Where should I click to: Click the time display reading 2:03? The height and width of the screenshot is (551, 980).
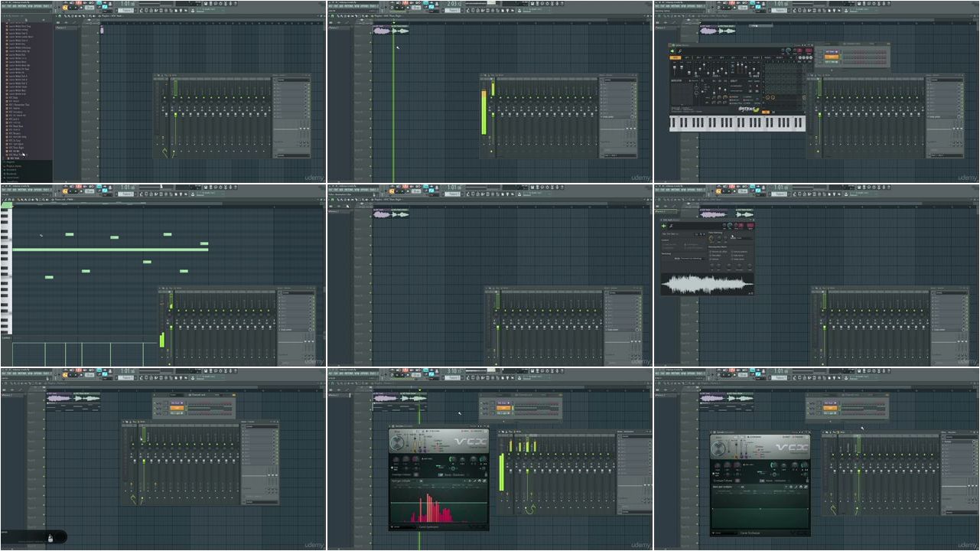pyautogui.click(x=453, y=3)
